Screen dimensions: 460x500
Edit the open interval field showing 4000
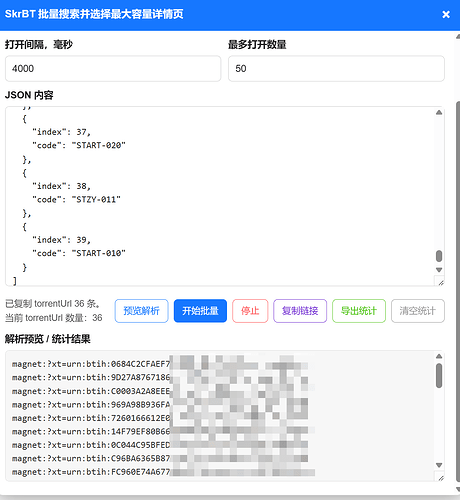113,69
